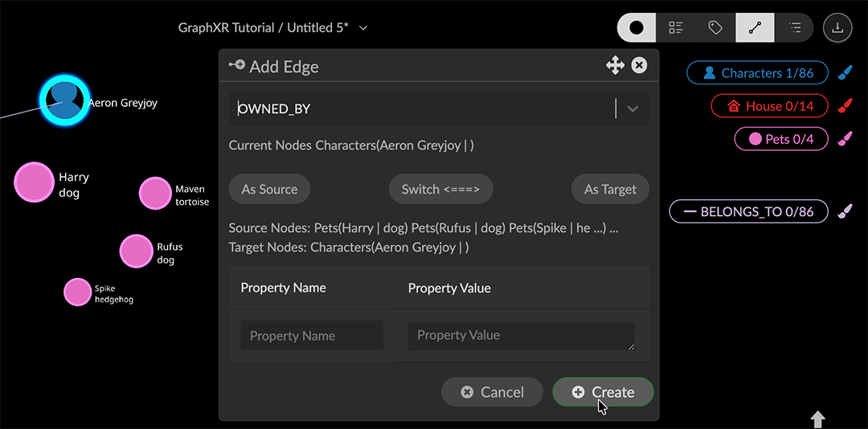This screenshot has width=868, height=429.
Task: Click the paintbrush icon next to Characters
Action: 844,73
